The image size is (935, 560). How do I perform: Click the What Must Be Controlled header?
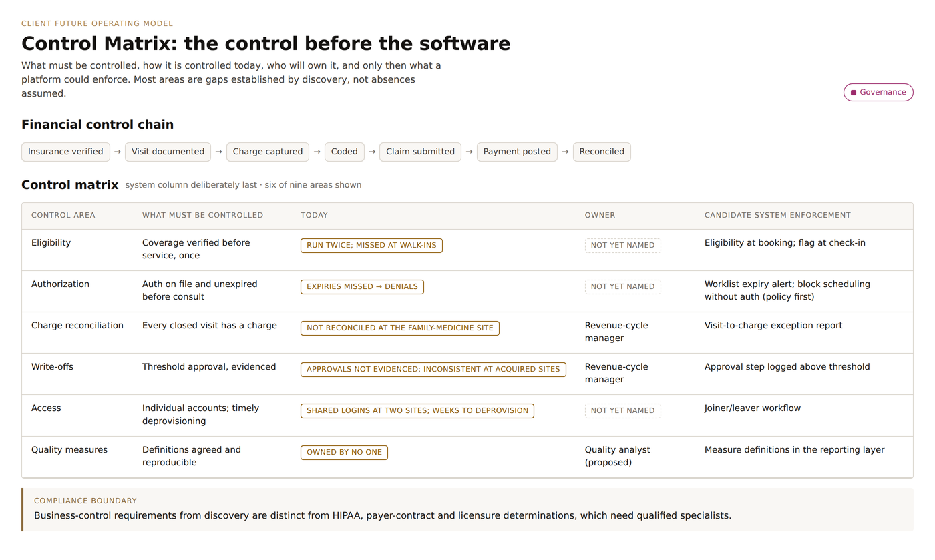tap(203, 216)
